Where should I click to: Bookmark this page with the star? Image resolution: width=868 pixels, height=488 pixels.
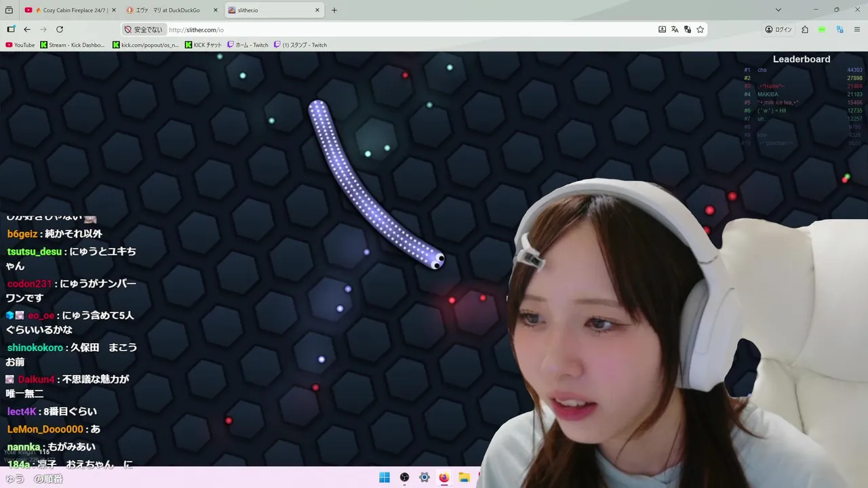(701, 29)
